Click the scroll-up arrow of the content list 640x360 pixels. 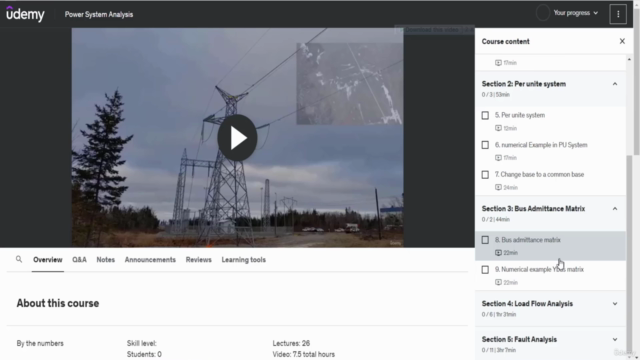(629, 60)
